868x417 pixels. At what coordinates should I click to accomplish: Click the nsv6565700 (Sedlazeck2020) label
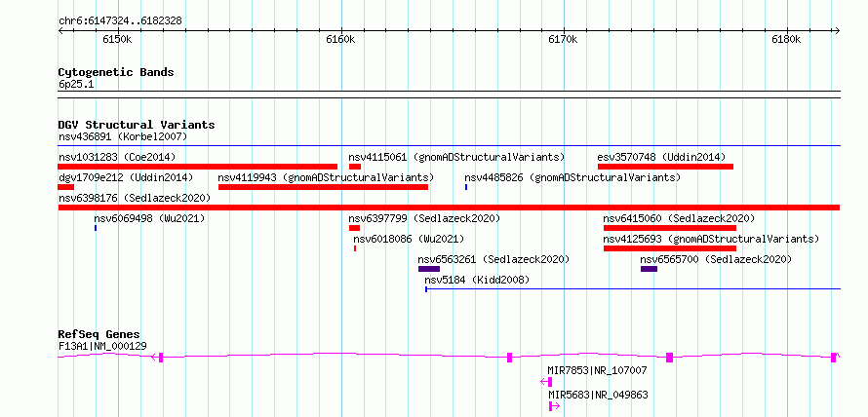[716, 259]
